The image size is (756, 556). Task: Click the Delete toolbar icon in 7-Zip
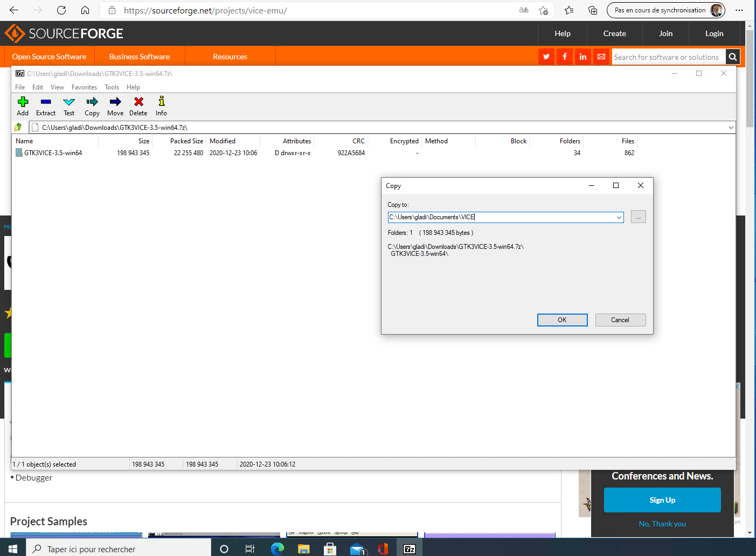138,106
